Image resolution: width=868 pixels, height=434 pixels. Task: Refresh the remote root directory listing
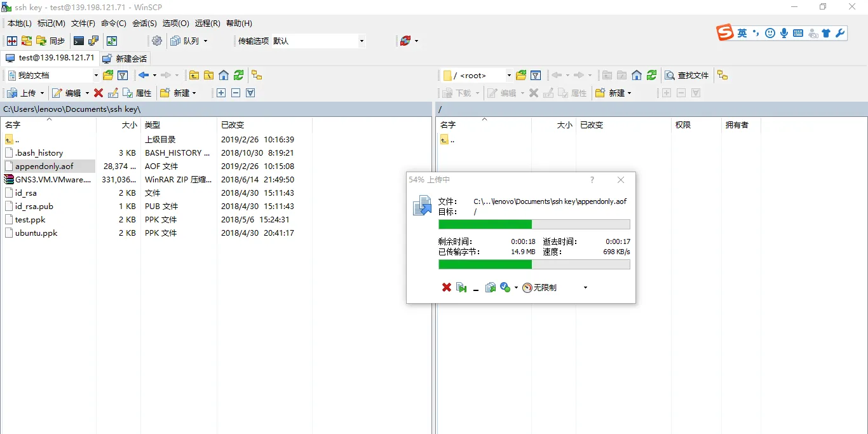pyautogui.click(x=652, y=75)
